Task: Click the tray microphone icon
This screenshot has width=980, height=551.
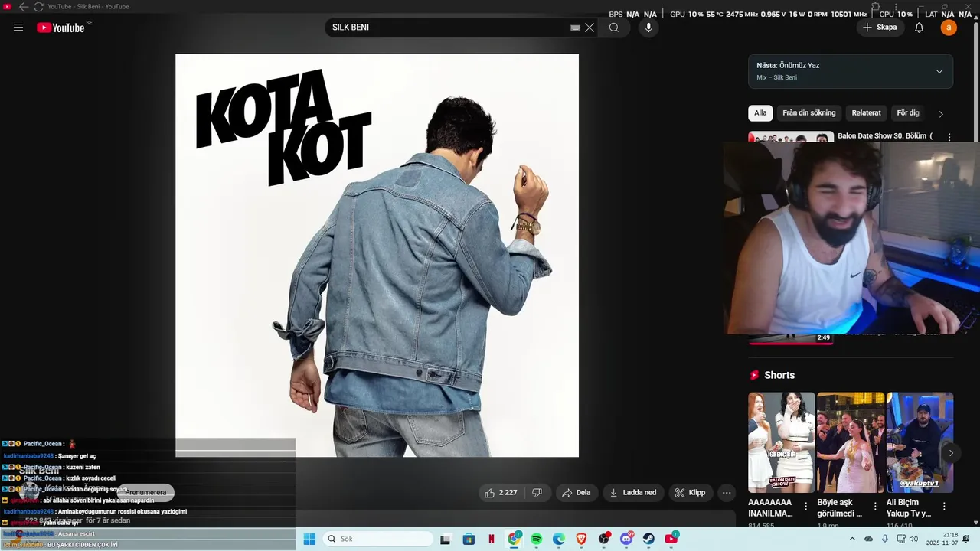Action: (x=885, y=539)
